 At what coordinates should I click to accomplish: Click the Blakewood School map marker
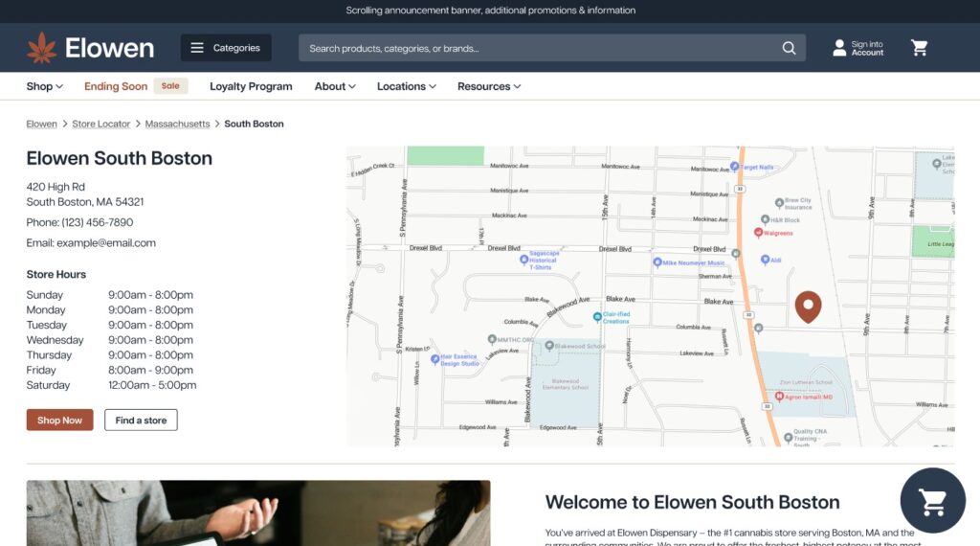(x=548, y=345)
